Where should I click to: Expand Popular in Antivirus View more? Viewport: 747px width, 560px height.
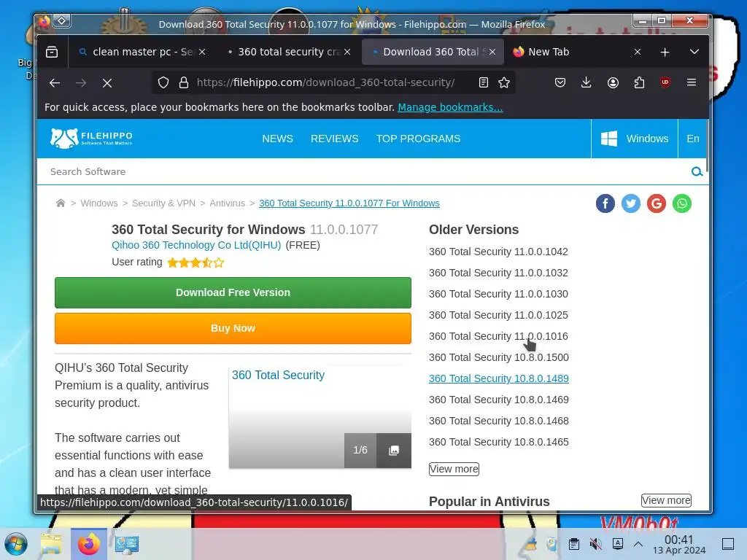666,500
